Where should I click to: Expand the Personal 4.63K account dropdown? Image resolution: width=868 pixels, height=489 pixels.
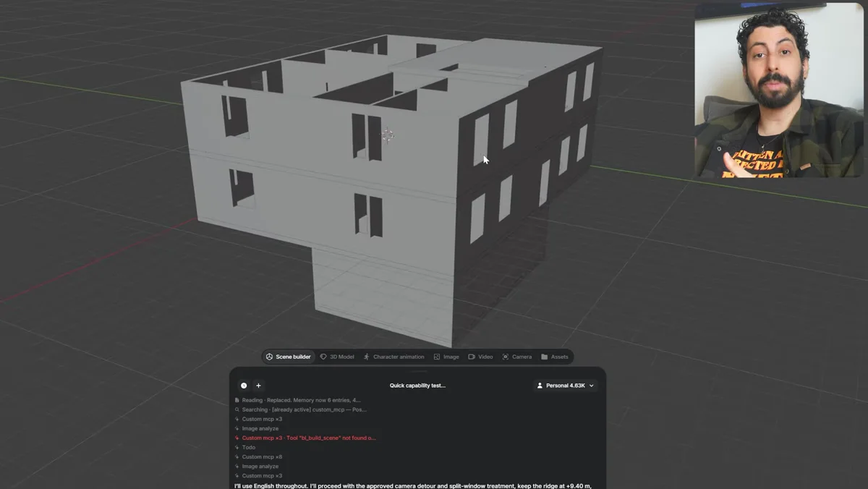point(566,386)
